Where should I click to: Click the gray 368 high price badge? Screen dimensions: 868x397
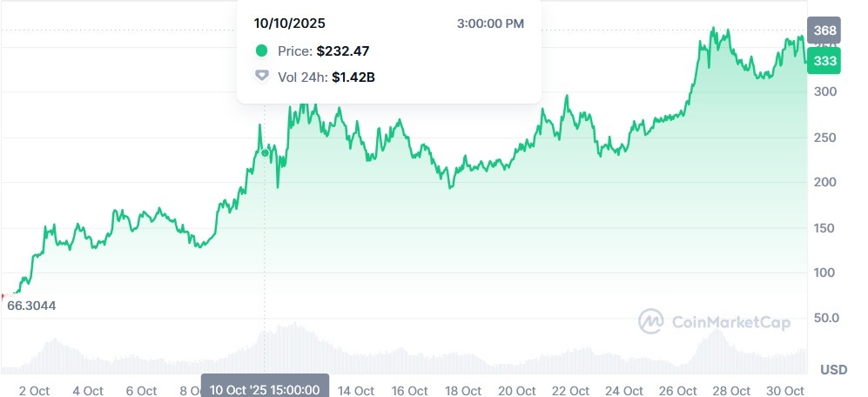(823, 30)
